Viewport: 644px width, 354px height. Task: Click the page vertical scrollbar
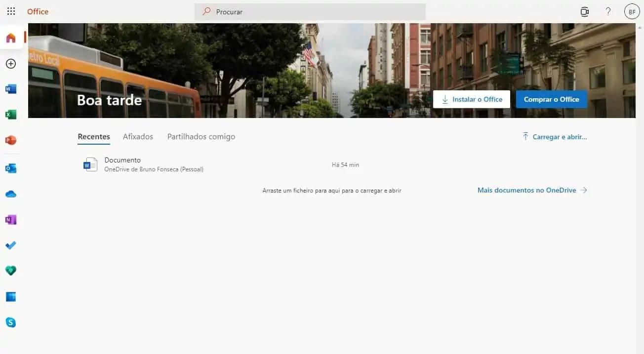click(x=640, y=189)
